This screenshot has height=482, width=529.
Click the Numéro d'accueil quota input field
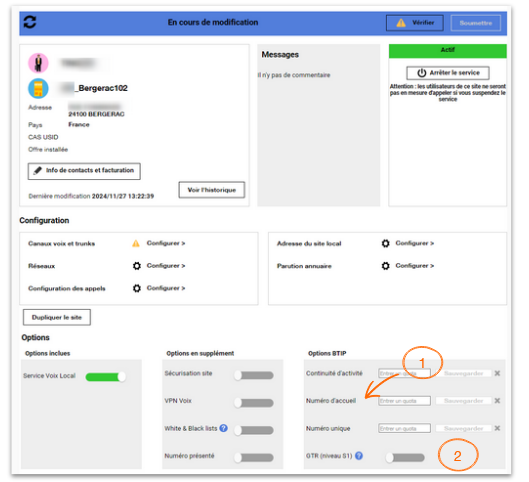[x=404, y=401]
